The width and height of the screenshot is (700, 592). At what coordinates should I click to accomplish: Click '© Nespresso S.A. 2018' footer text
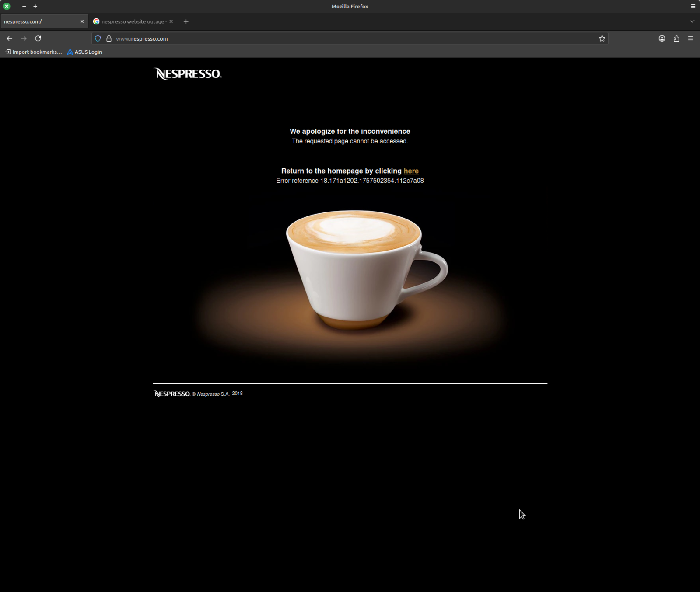[217, 394]
